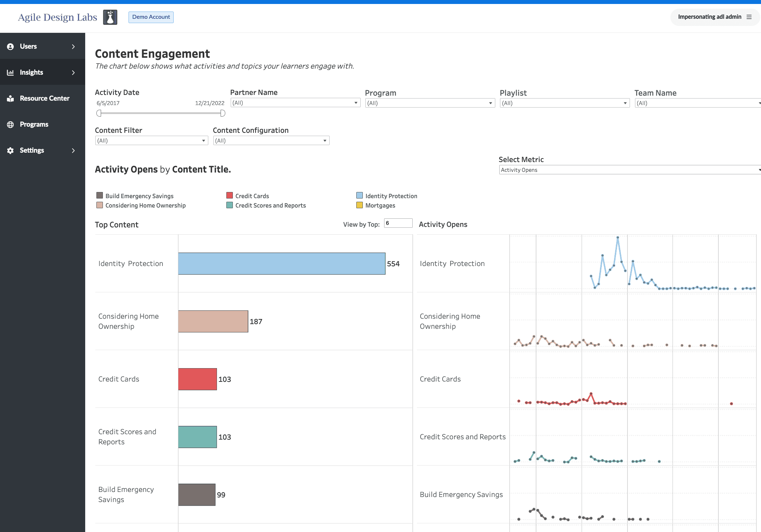The width and height of the screenshot is (761, 532).
Task: Click the Settings gear icon
Action: pyautogui.click(x=10, y=151)
